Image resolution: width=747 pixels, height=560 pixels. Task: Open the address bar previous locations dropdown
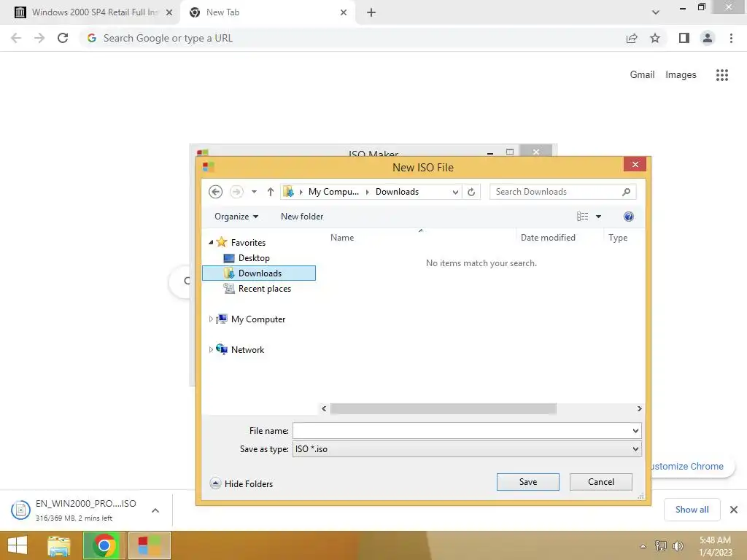(455, 192)
